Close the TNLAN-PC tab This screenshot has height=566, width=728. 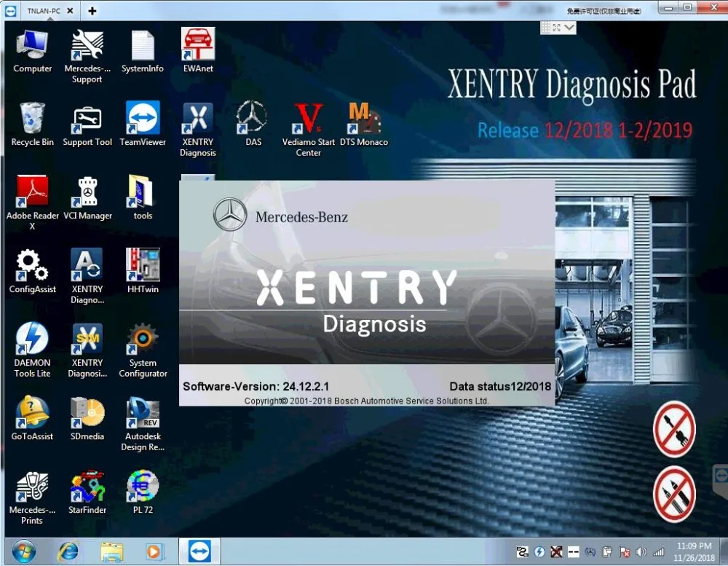coord(70,11)
